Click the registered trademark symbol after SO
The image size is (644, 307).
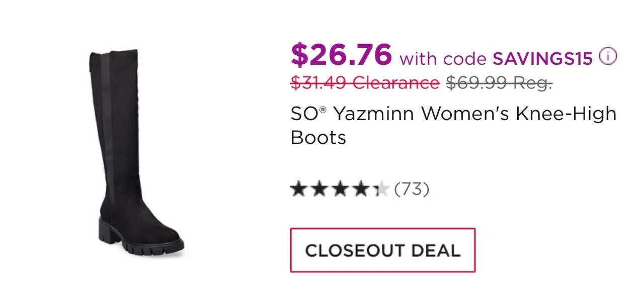[324, 111]
